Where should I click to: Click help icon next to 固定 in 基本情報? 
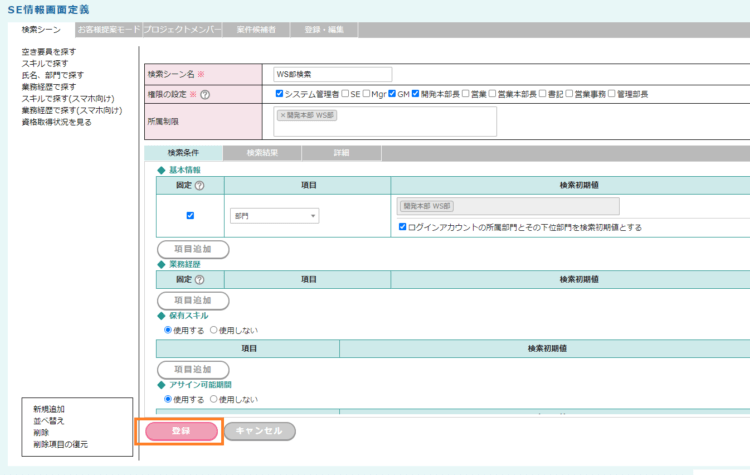[198, 186]
